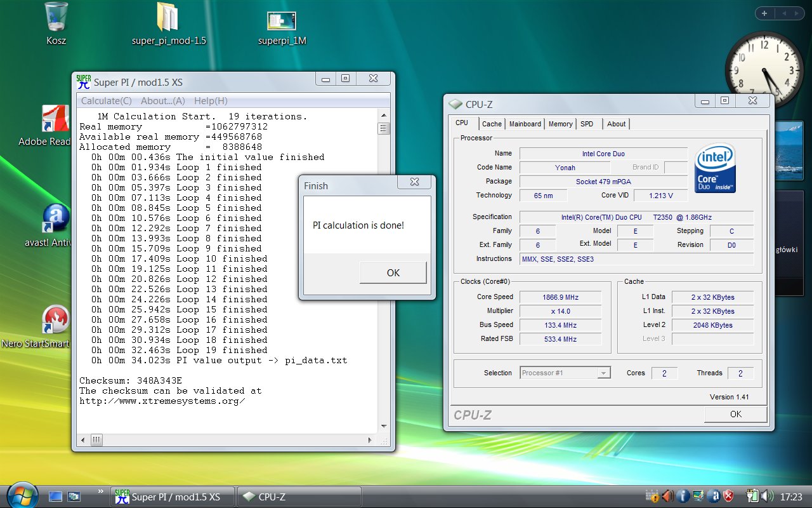
Task: Maximize the Super PI window
Action: point(345,79)
